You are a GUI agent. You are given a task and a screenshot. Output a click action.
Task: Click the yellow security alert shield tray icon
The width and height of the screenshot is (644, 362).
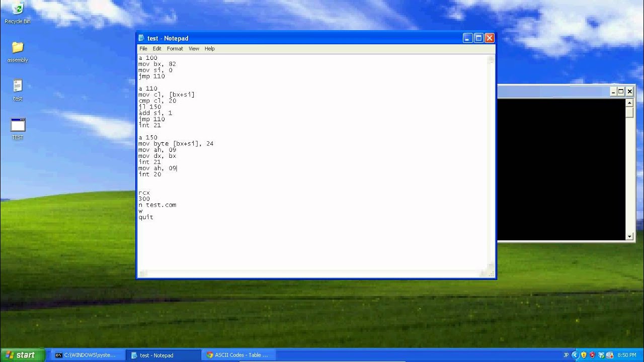(584, 355)
